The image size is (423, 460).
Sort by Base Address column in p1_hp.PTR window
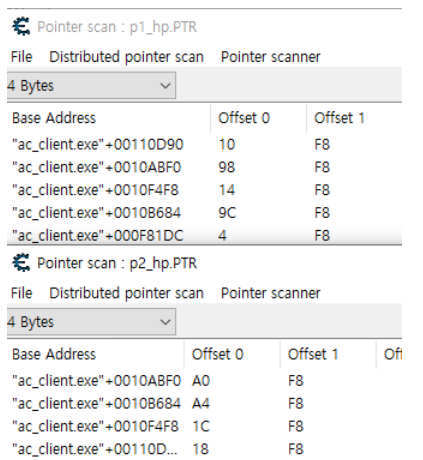(x=108, y=118)
